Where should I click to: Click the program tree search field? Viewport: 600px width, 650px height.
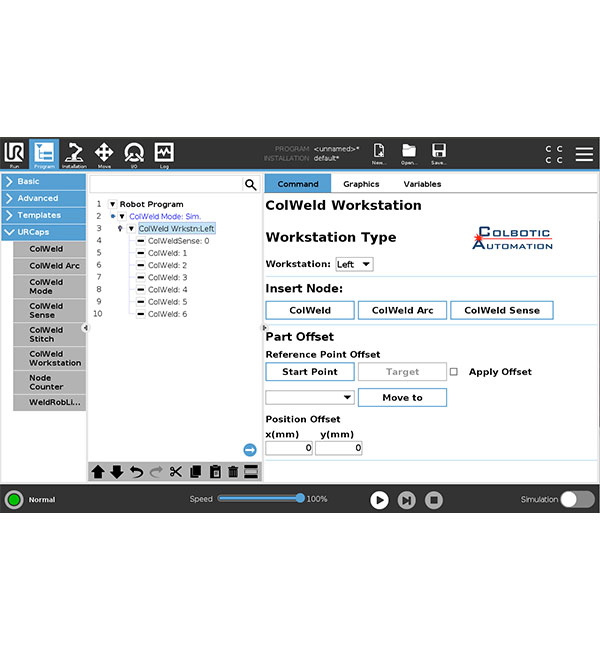(x=166, y=184)
